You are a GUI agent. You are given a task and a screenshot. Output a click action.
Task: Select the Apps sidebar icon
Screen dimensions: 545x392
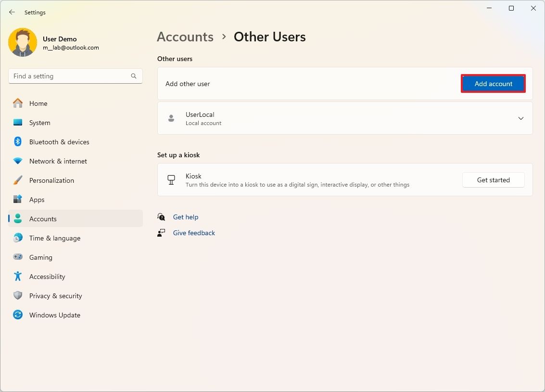tap(18, 200)
